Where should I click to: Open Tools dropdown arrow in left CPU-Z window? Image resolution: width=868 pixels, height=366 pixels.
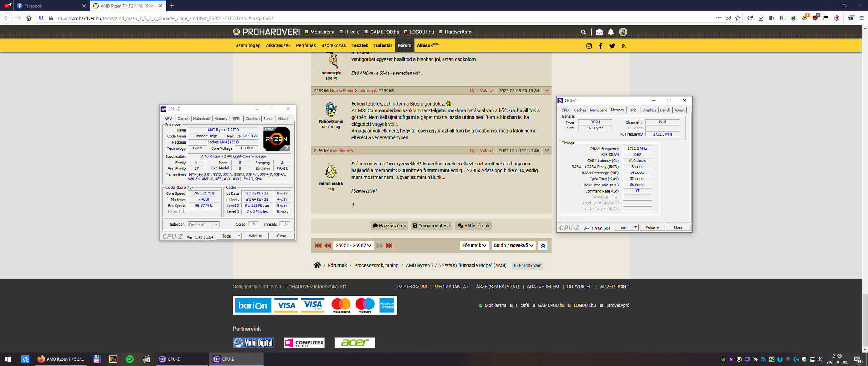239,236
